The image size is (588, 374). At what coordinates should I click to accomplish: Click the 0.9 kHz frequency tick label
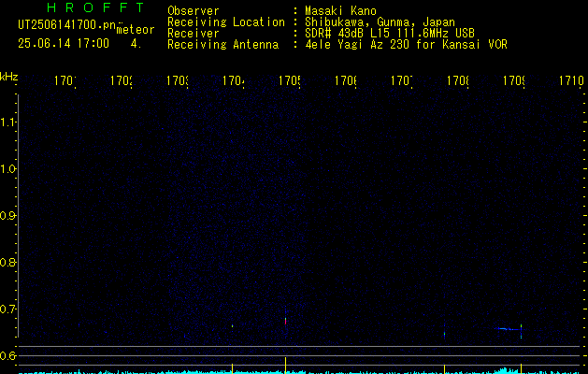[x=7, y=216]
